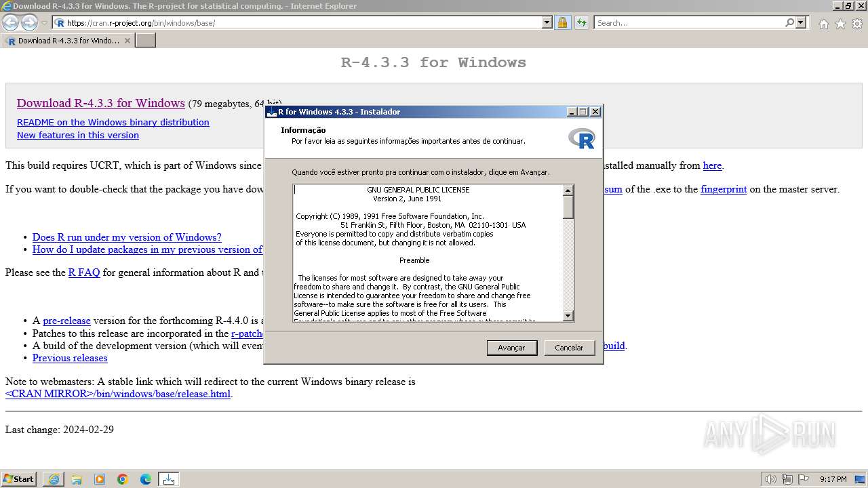This screenshot has width=868, height=488.
Task: Click the magnifier search icon
Action: pyautogui.click(x=789, y=22)
